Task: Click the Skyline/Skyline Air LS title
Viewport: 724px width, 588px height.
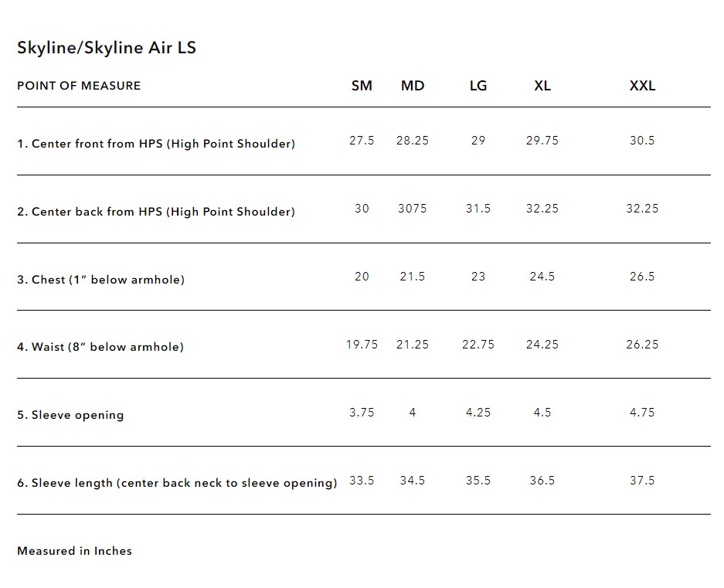Action: click(x=107, y=47)
